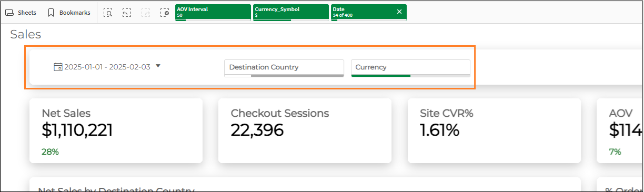
Task: Select the 2025-01-01 - 2025-02-03 date range
Action: pyautogui.click(x=107, y=67)
